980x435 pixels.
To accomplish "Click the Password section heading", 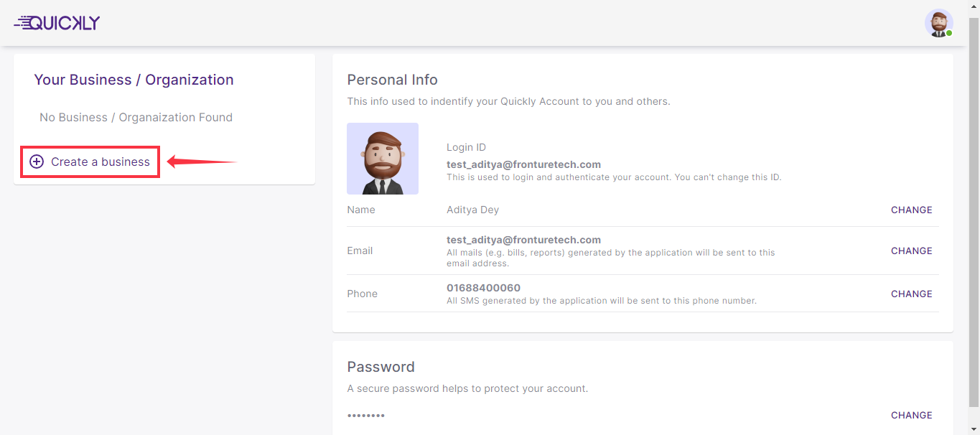I will point(381,367).
